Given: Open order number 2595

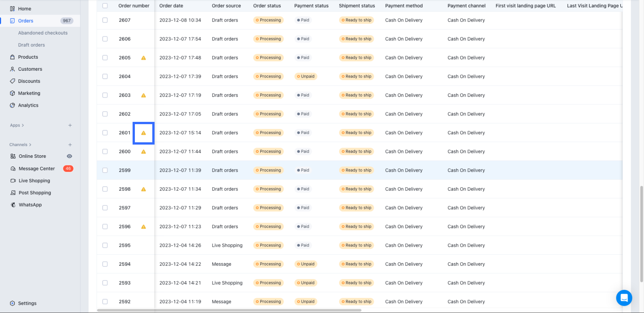Looking at the screenshot, I should click(x=125, y=245).
